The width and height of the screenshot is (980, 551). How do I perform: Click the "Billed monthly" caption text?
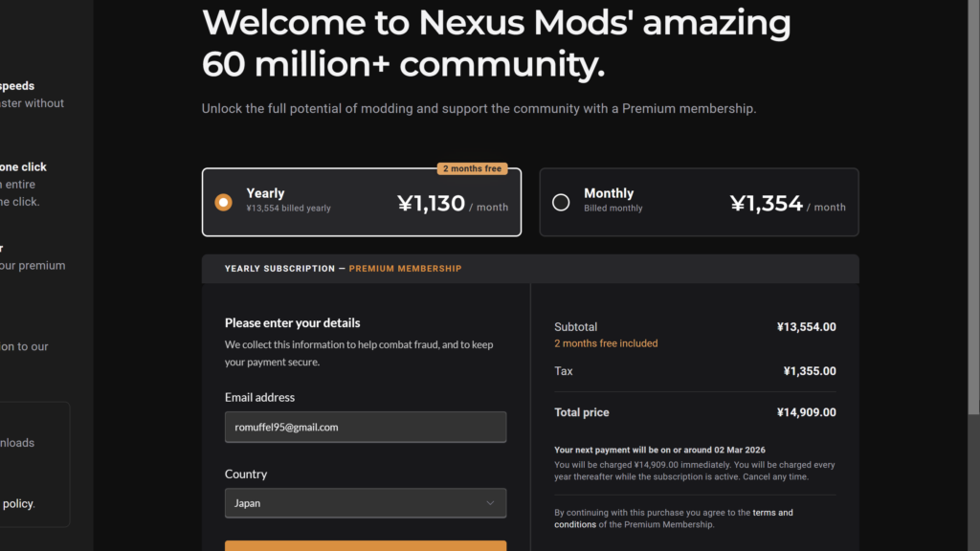coord(613,209)
